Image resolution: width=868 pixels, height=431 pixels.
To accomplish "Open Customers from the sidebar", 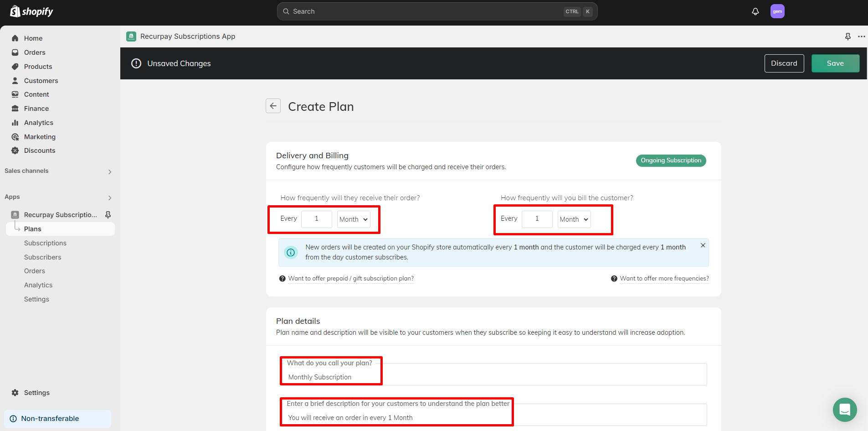I will 41,80.
